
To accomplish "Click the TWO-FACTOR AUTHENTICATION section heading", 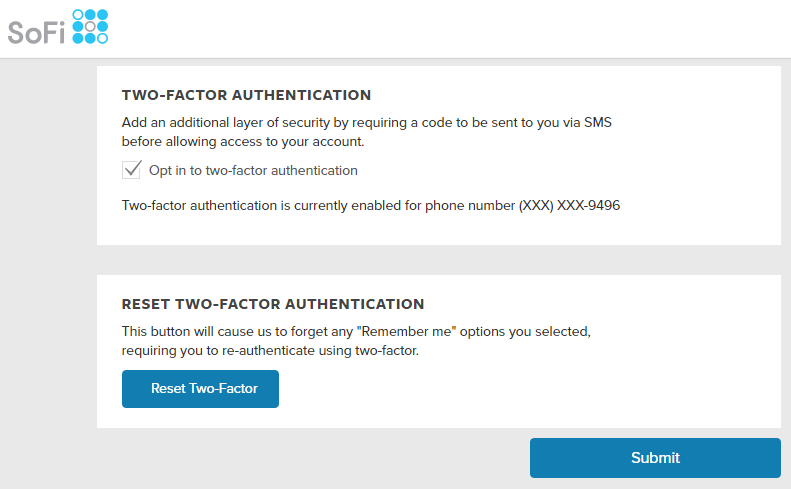I will 246,95.
